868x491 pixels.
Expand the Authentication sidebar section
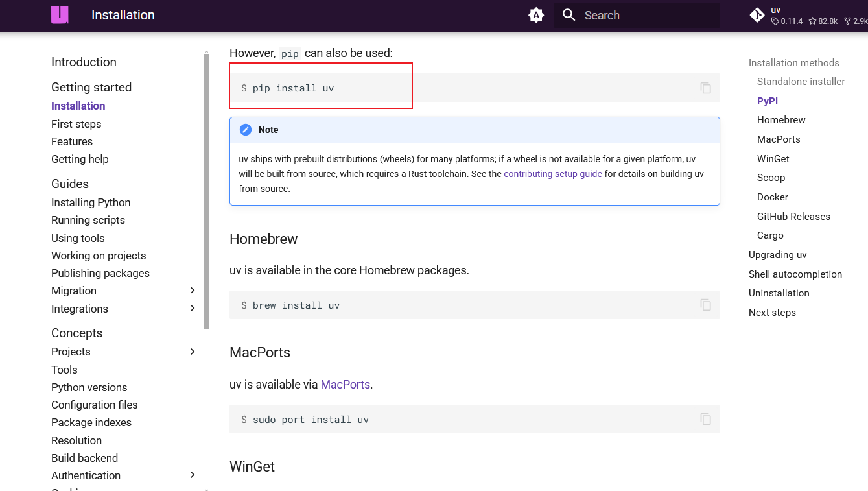click(193, 475)
